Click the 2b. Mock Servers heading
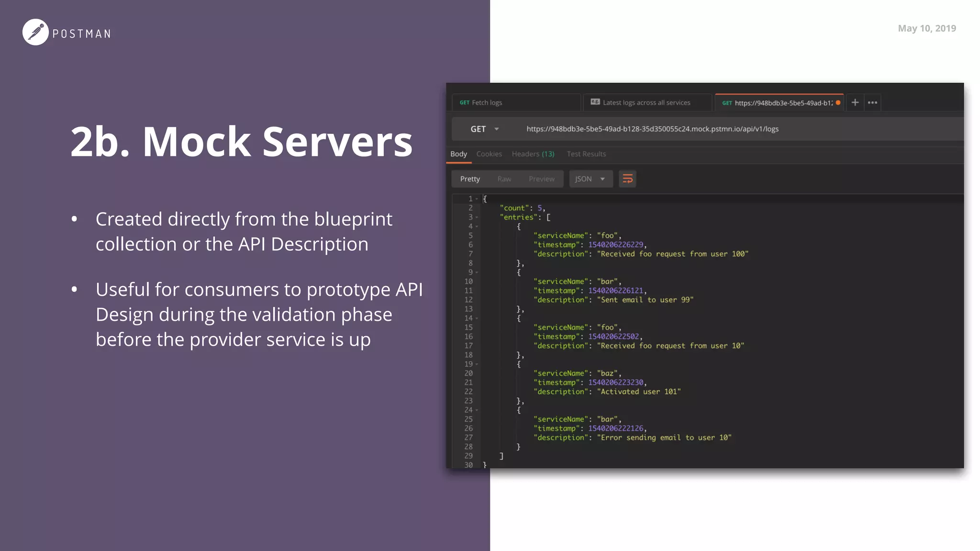This screenshot has width=980, height=551. [x=242, y=142]
